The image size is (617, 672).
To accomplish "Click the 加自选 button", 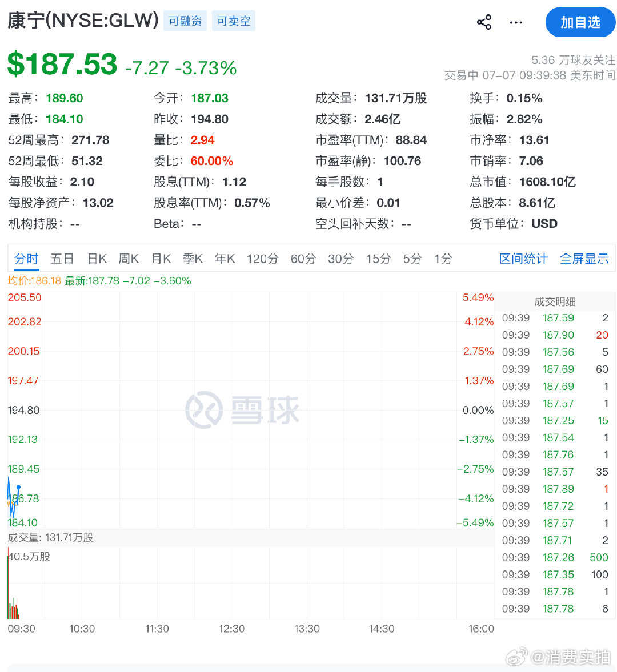I will [580, 22].
